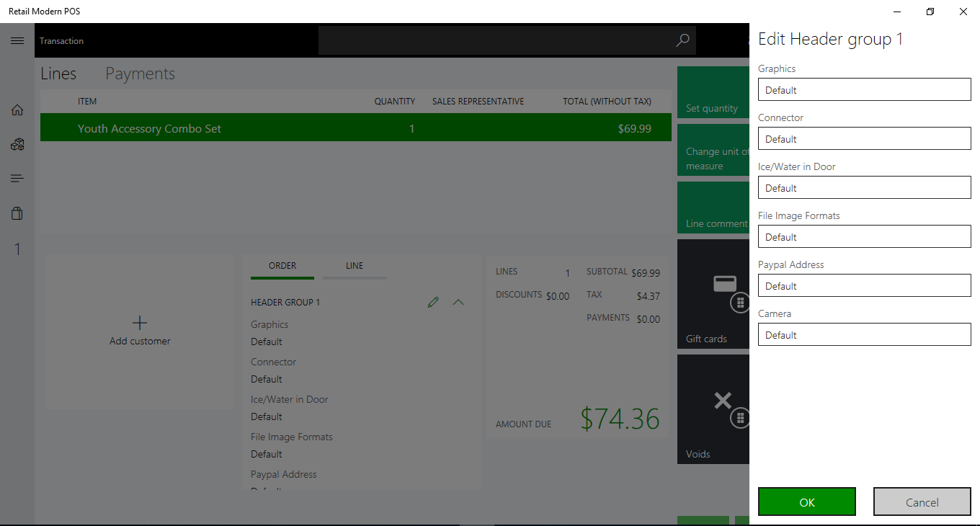Go to the Home icon in sidebar
Image resolution: width=980 pixels, height=526 pixels.
[17, 110]
